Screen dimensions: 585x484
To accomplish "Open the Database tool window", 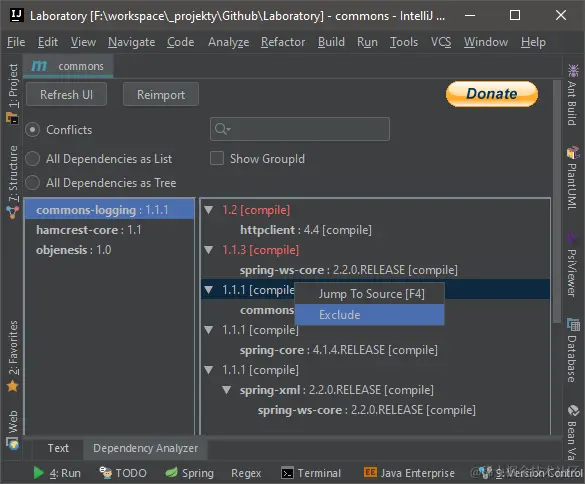I will 572,350.
